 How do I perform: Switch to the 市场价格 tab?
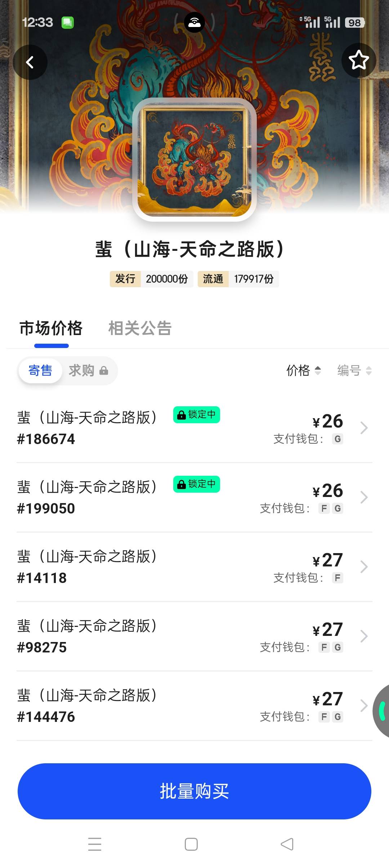51,328
